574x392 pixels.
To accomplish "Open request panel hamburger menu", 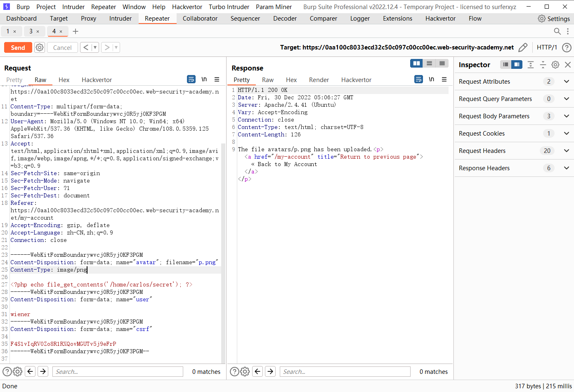I will tap(217, 79).
